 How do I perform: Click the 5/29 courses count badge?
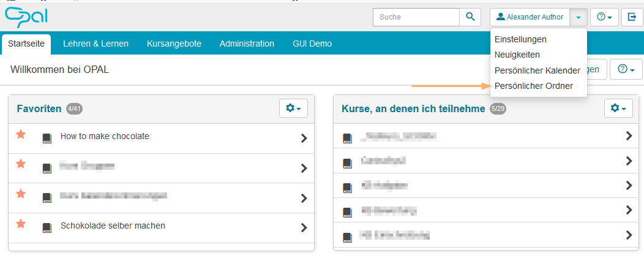point(498,108)
